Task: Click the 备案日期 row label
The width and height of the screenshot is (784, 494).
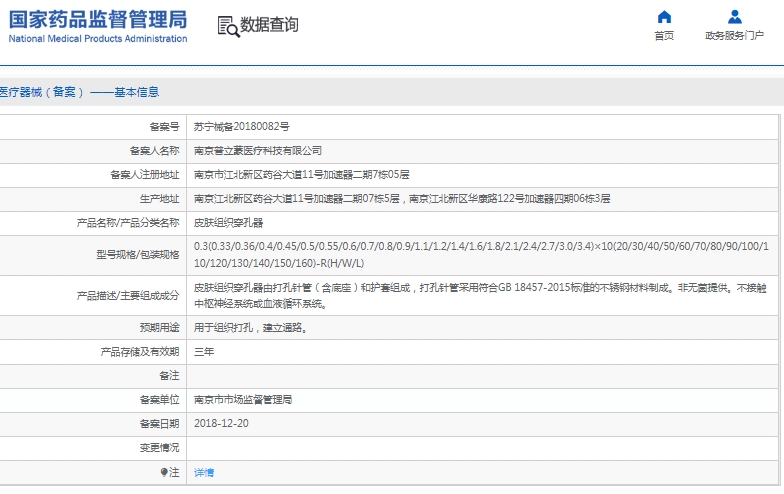Action: [160, 424]
